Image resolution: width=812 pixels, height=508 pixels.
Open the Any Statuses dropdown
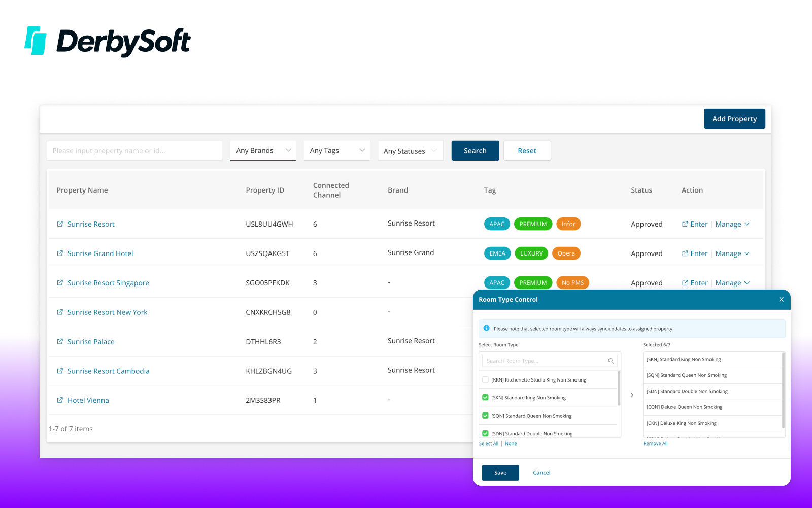point(411,151)
